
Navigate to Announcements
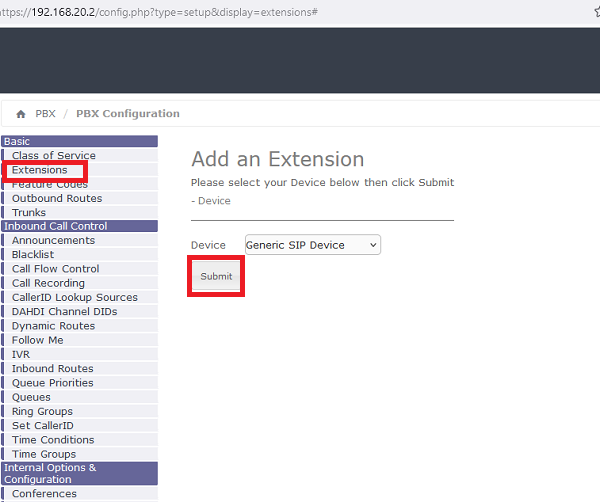tap(53, 240)
